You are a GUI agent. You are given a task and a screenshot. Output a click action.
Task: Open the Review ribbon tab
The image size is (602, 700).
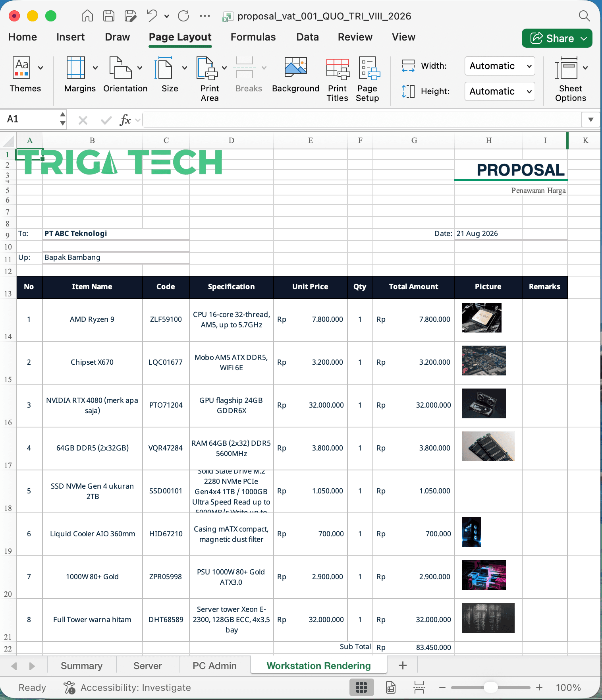tap(355, 37)
